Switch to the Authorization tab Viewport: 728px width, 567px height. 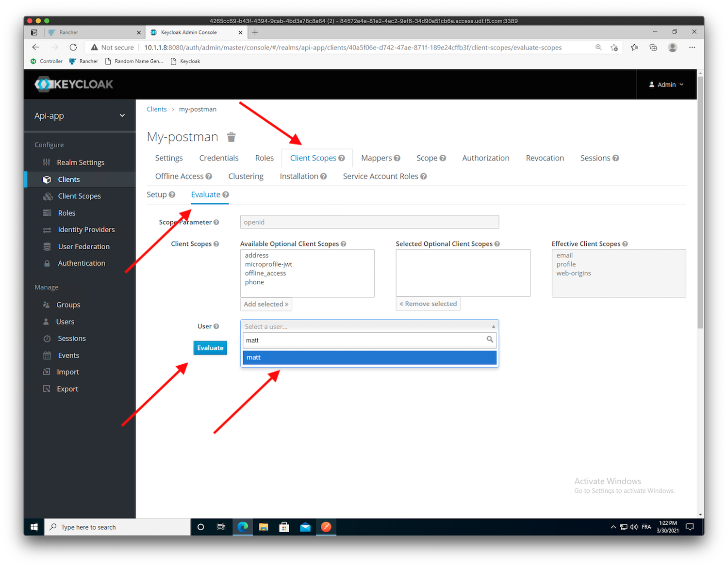click(x=486, y=158)
